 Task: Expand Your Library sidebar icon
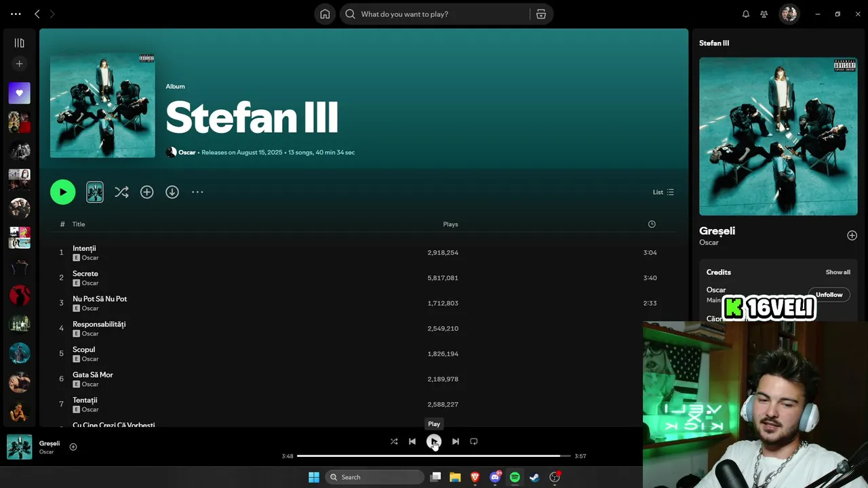(x=19, y=43)
